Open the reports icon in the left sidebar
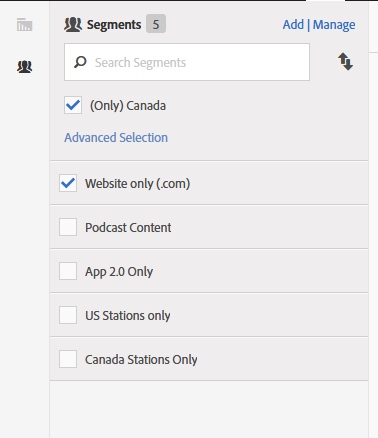Viewport: 378px width, 438px height. [x=25, y=25]
